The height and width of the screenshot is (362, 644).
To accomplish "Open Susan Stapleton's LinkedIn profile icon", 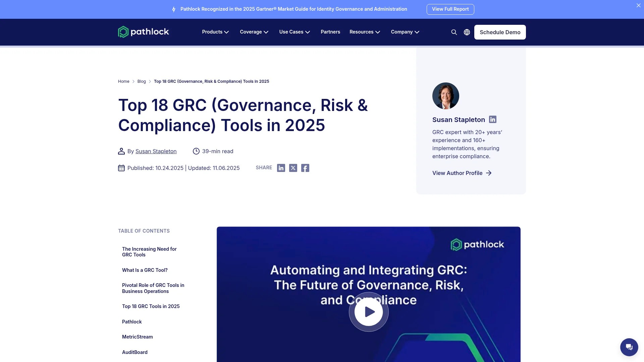I will coord(492,119).
